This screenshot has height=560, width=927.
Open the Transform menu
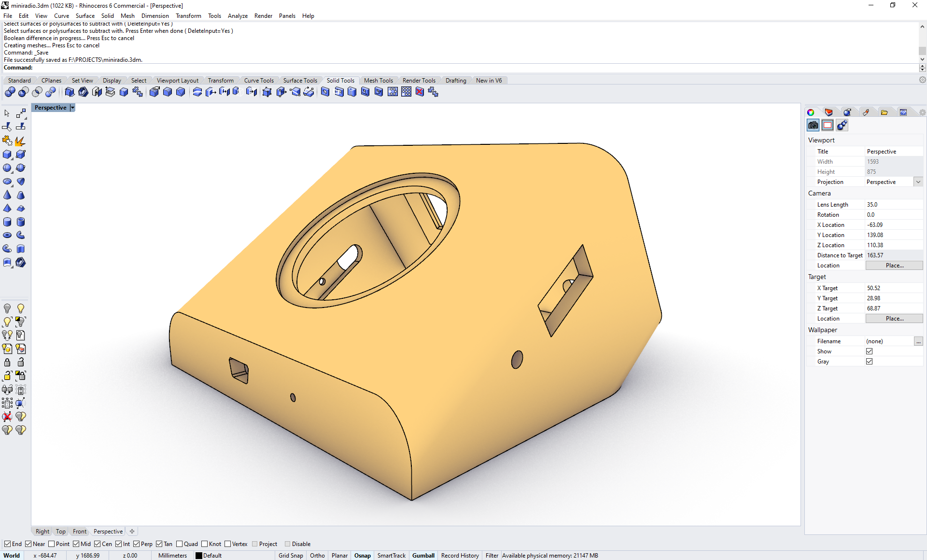point(188,16)
